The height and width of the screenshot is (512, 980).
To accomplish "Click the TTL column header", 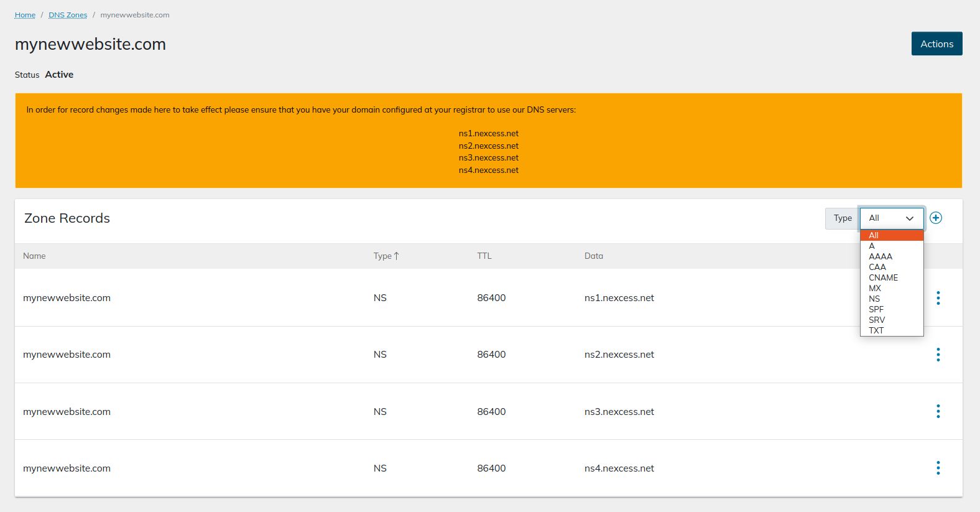I will pos(484,256).
